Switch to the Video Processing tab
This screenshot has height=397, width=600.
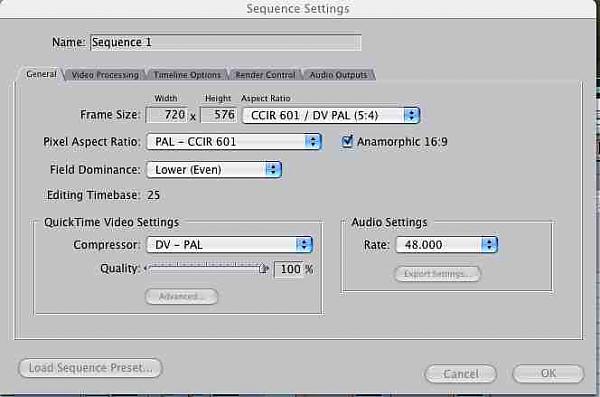coord(105,75)
